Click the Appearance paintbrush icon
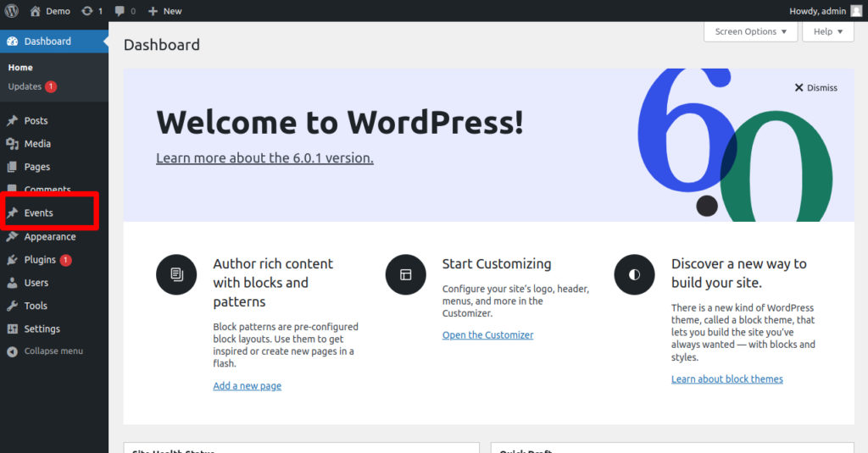Screen dimensions: 868x453 (x=12, y=237)
